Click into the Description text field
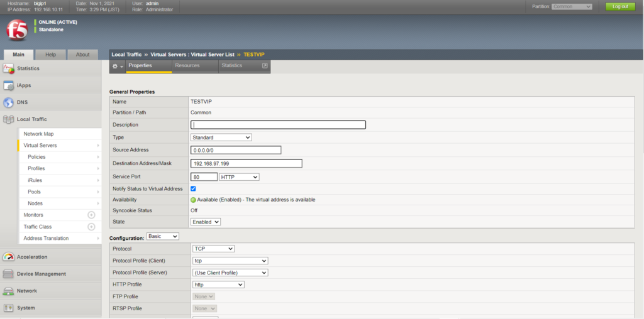 pyautogui.click(x=278, y=125)
